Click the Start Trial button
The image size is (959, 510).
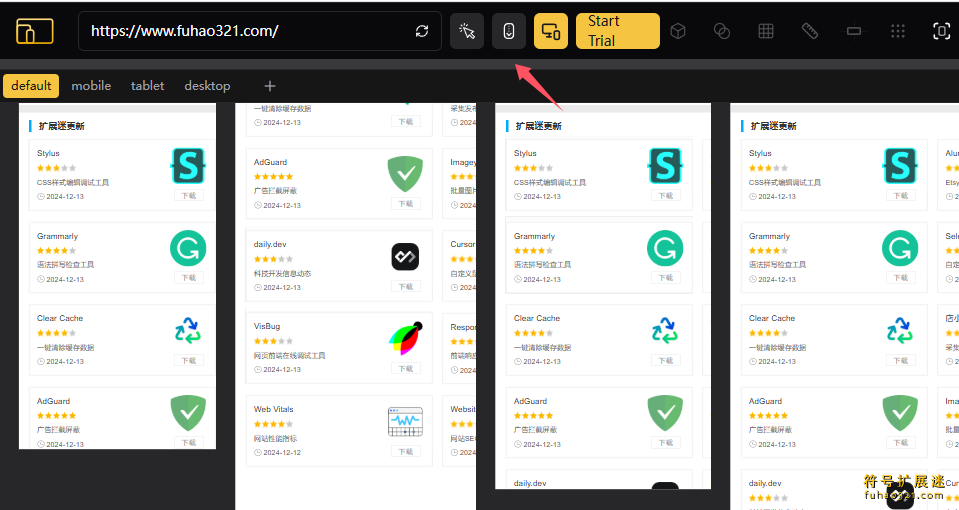618,31
